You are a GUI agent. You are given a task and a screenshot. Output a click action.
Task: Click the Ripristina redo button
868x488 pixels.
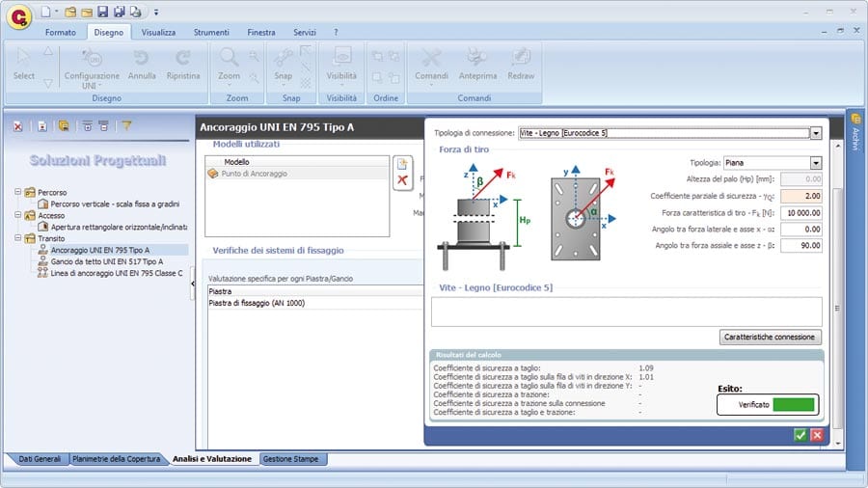[x=182, y=66]
